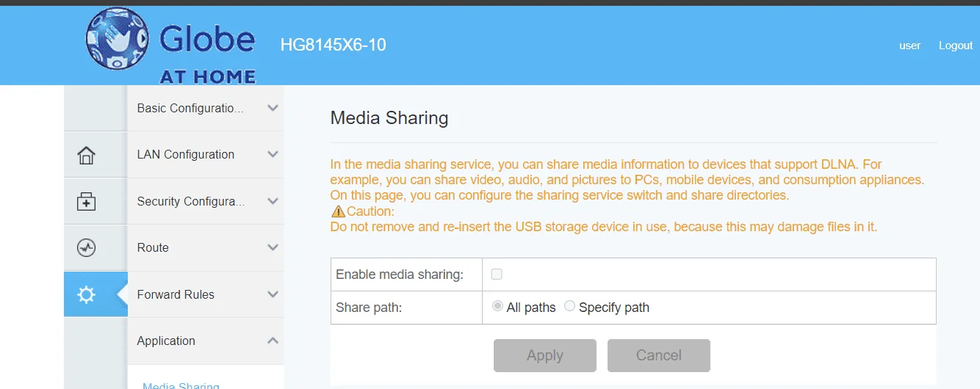Open the medical-kit maintenance sidebar icon
This screenshot has width=980, height=389.
pos(87,201)
